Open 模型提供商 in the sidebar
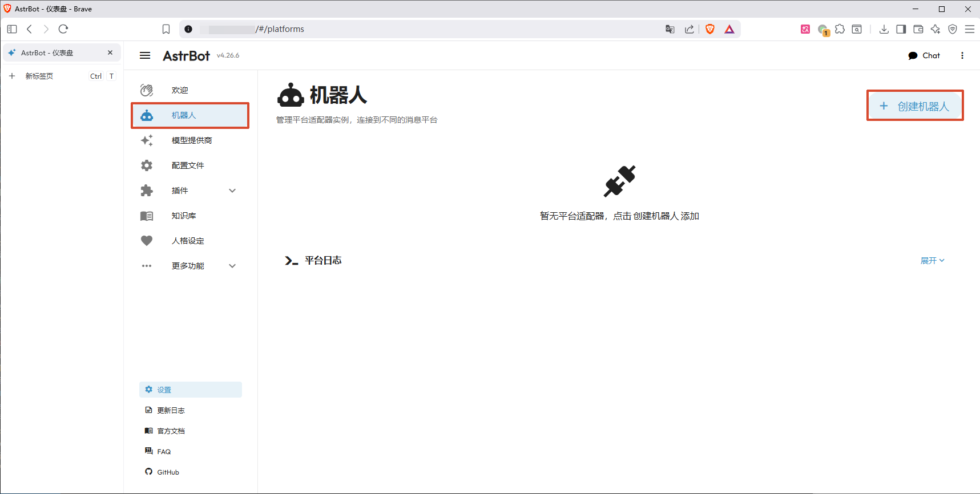Screen dimensions: 980x494 190,140
